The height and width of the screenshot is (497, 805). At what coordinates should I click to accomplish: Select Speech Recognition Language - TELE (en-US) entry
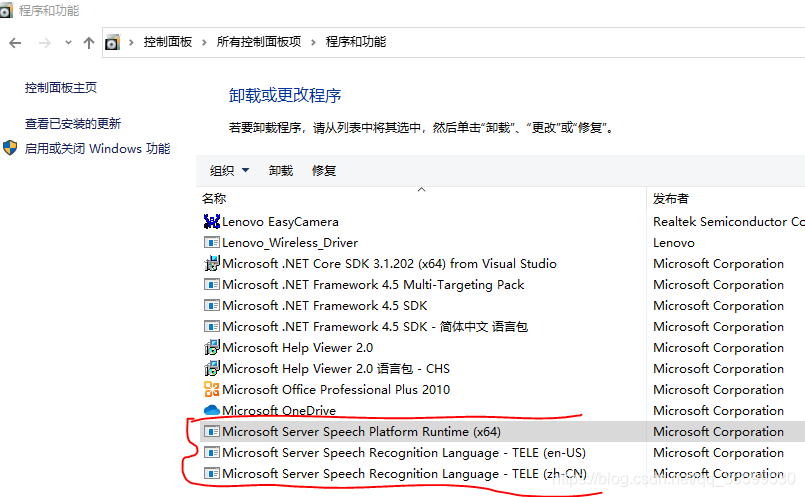click(x=404, y=453)
